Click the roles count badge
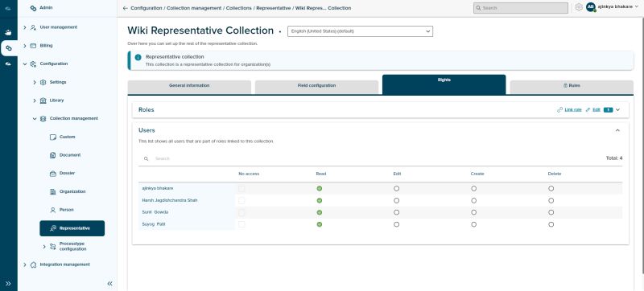This screenshot has width=644, height=291. pyautogui.click(x=608, y=110)
